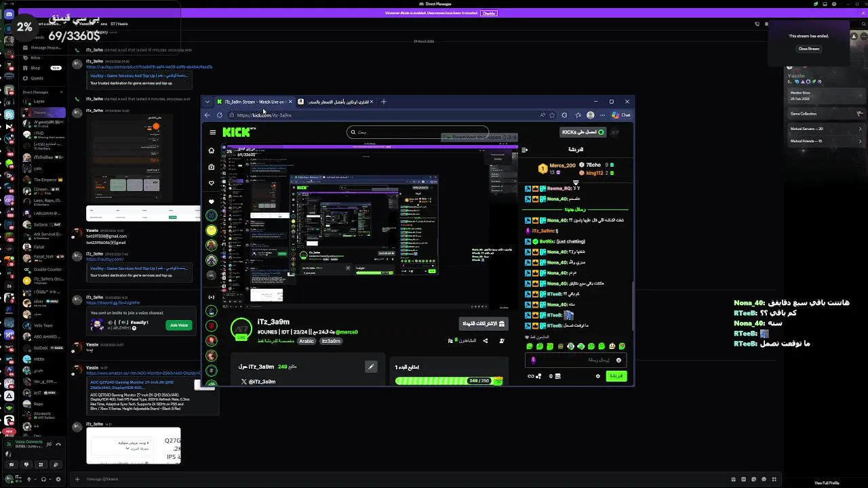
Task: Collapse the Kick chat panel arrow icon
Action: pos(524,150)
